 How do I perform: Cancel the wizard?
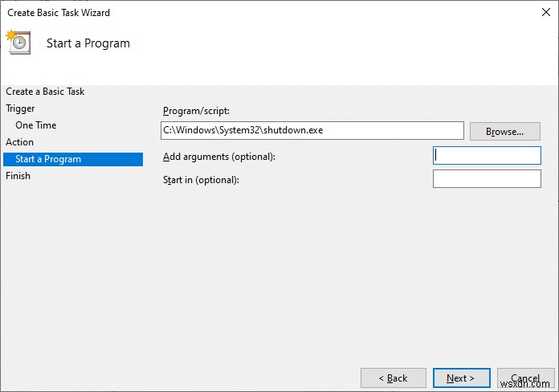525,378
